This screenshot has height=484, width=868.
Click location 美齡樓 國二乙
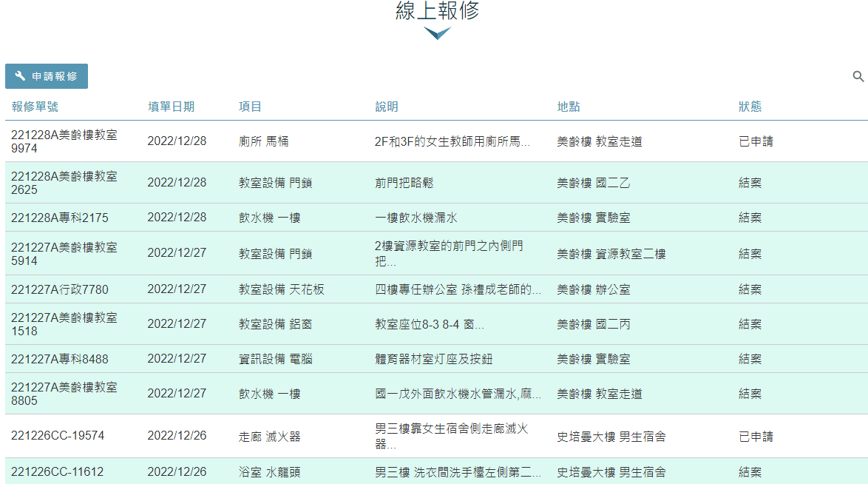pos(594,183)
